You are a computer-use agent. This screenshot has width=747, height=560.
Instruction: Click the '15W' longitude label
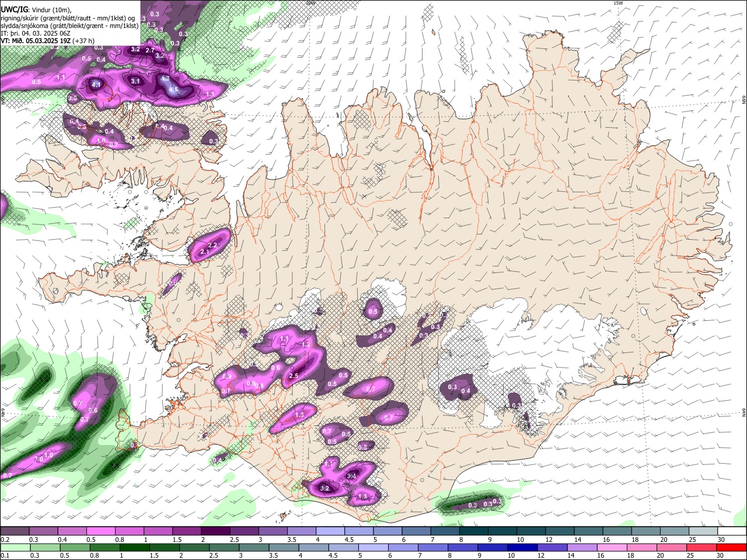(617, 3)
